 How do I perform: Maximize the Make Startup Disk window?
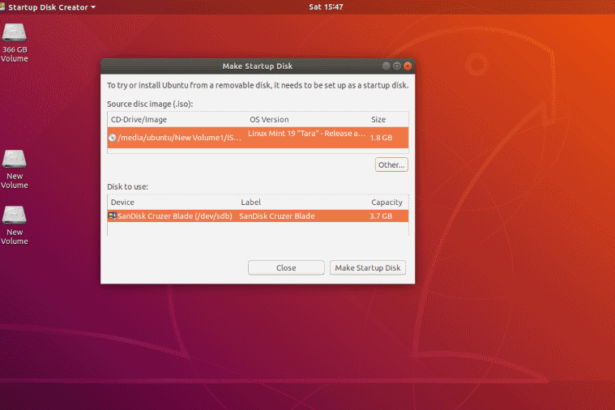[x=396, y=66]
